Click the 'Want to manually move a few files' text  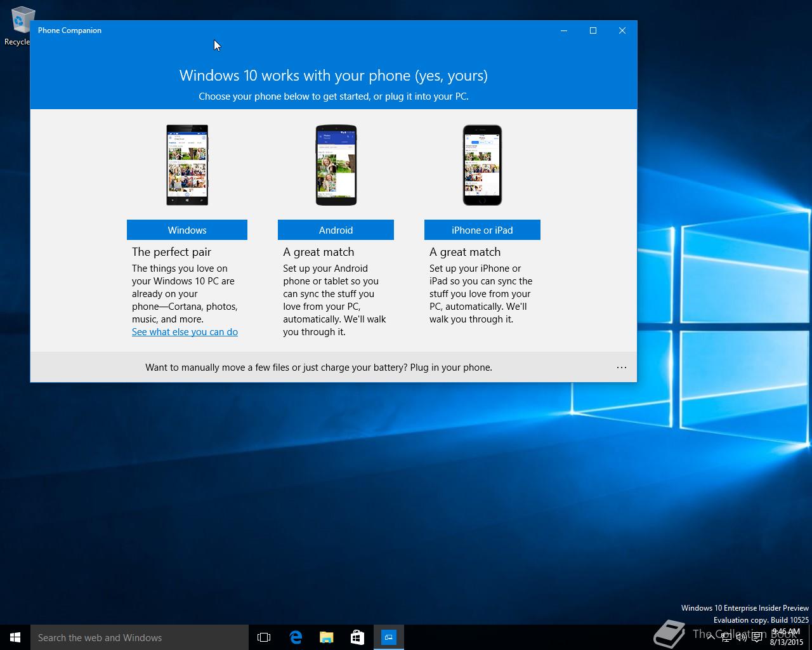(x=318, y=368)
